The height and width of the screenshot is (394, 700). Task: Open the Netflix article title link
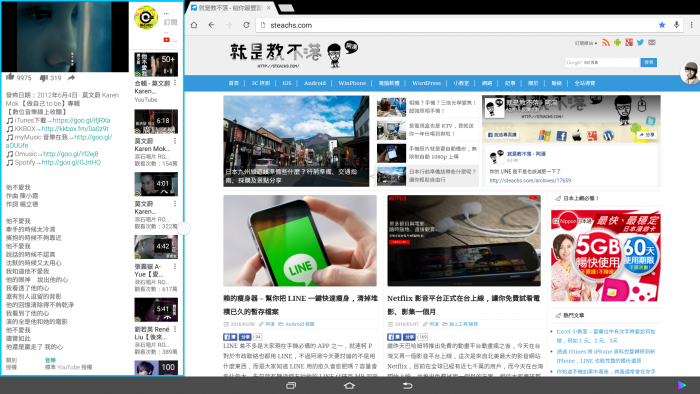463,305
